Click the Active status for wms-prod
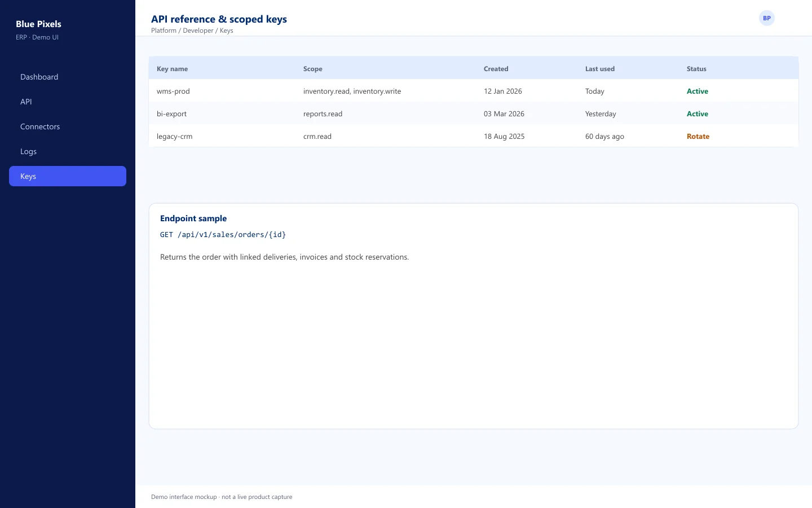Viewport: 812px width, 508px height. pyautogui.click(x=698, y=91)
